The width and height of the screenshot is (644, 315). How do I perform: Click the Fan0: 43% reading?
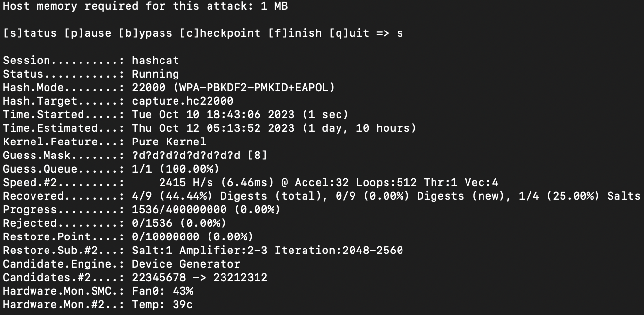point(162,291)
